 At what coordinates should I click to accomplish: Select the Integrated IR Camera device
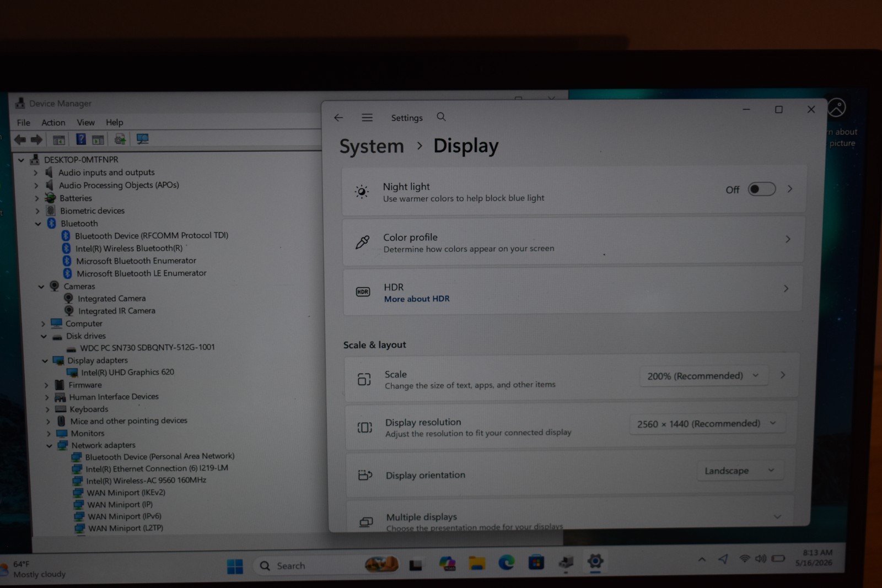[x=117, y=311]
